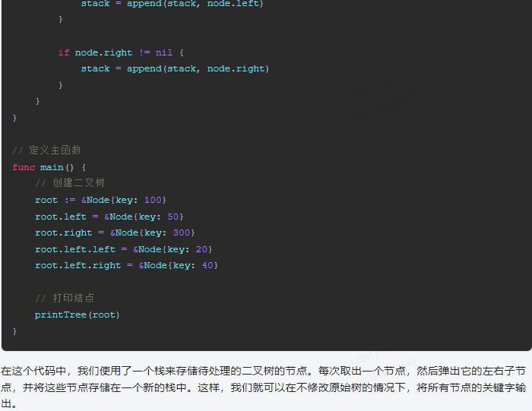The width and height of the screenshot is (532, 411).
Task: Click the line 'root.left.right = &Node{key: 40}'
Action: pos(127,266)
